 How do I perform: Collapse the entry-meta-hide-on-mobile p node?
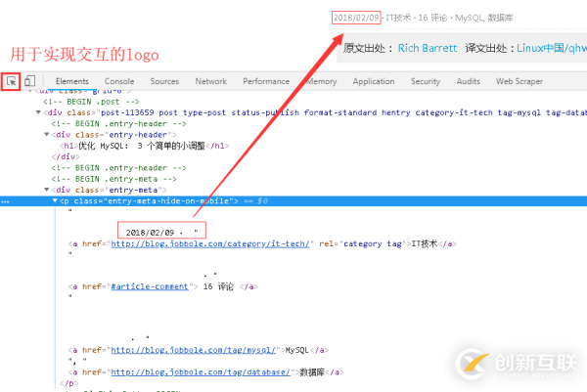55,200
